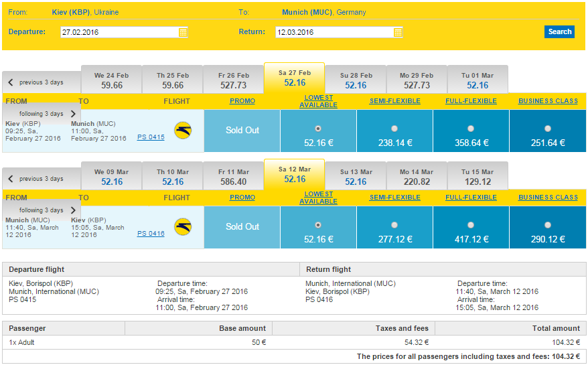Screen dimensions: 588x365
Task: Choose the 358.64 € Full-Flexible outbound fare
Action: 471,129
